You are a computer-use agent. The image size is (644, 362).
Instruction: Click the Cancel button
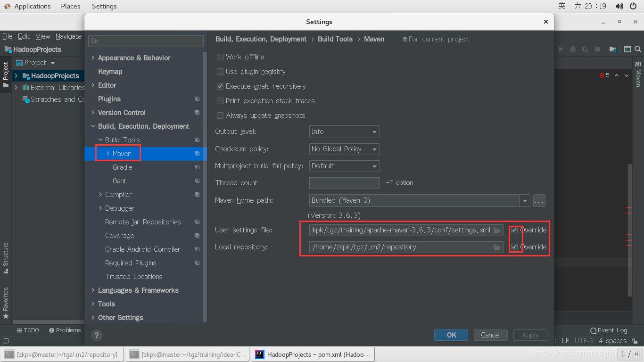(490, 335)
